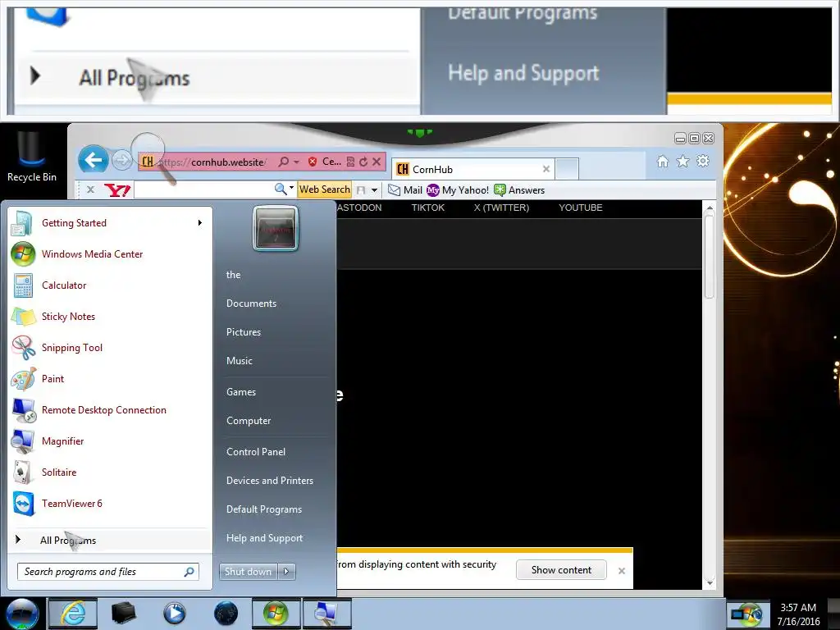Image resolution: width=840 pixels, height=630 pixels.
Task: Close the CornHub tab
Action: pyautogui.click(x=546, y=169)
